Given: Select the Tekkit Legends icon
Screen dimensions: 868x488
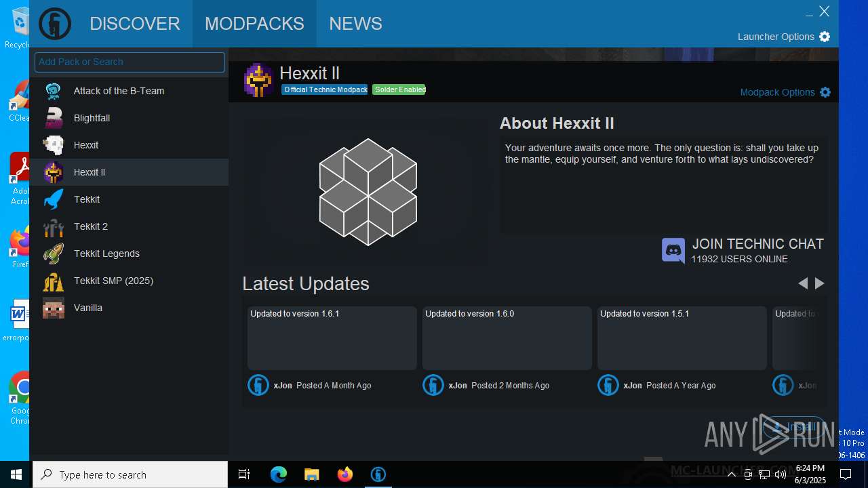Looking at the screenshot, I should [54, 253].
